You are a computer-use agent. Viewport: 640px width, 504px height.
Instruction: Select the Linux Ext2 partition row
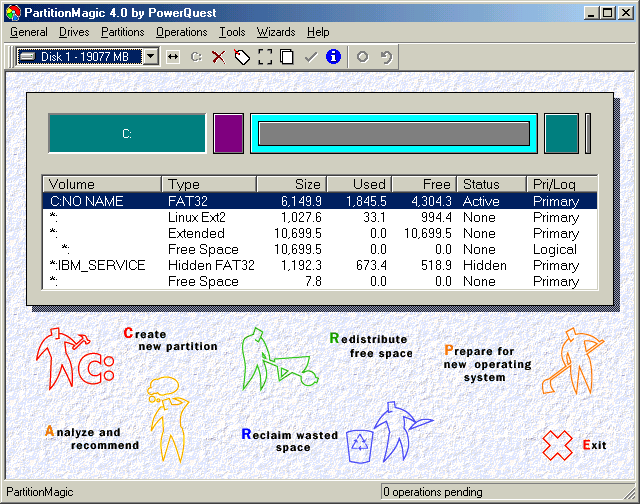(x=320, y=217)
